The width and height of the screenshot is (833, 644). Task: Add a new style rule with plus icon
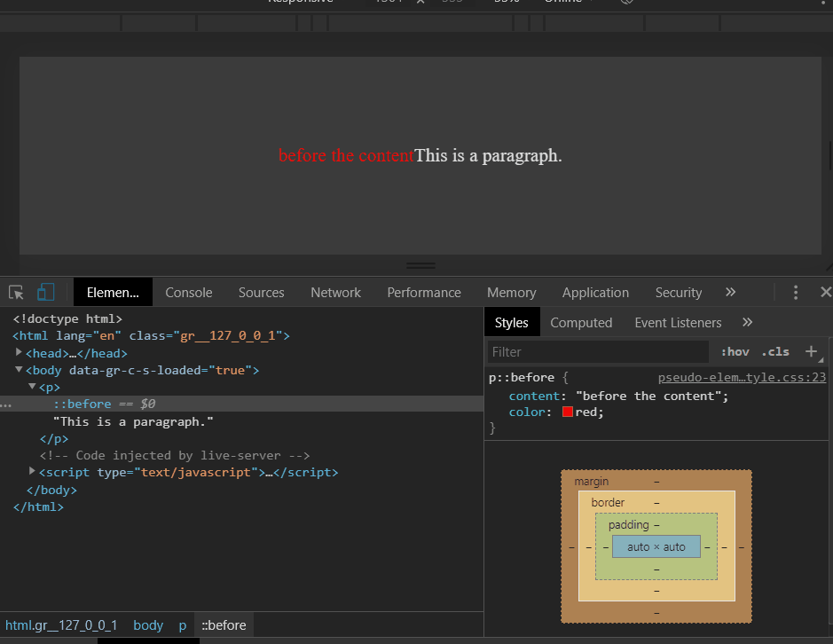[810, 351]
